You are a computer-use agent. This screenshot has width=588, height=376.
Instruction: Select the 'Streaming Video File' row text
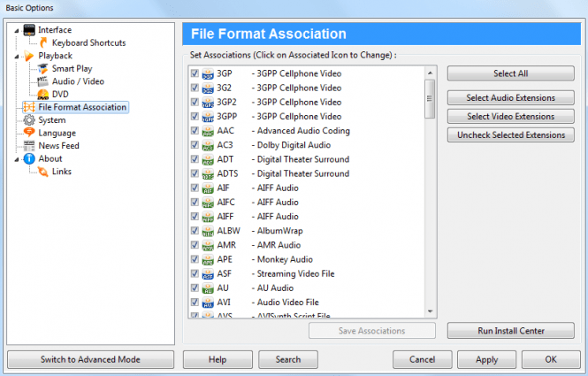coord(295,273)
